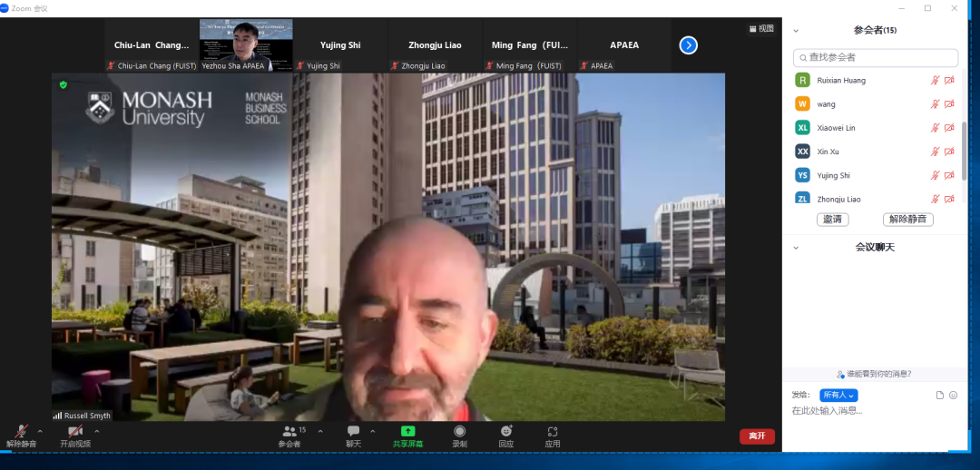This screenshot has height=470, width=980.
Task: Toggle Ruixian Huang's muted microphone icon
Action: point(935,81)
